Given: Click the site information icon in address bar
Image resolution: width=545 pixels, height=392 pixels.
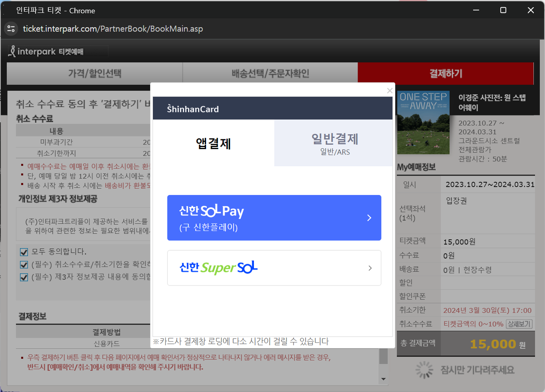Looking at the screenshot, I should [x=11, y=29].
